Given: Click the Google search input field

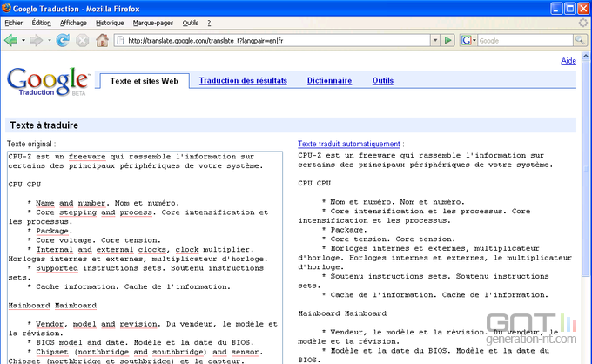Looking at the screenshot, I should tap(525, 40).
